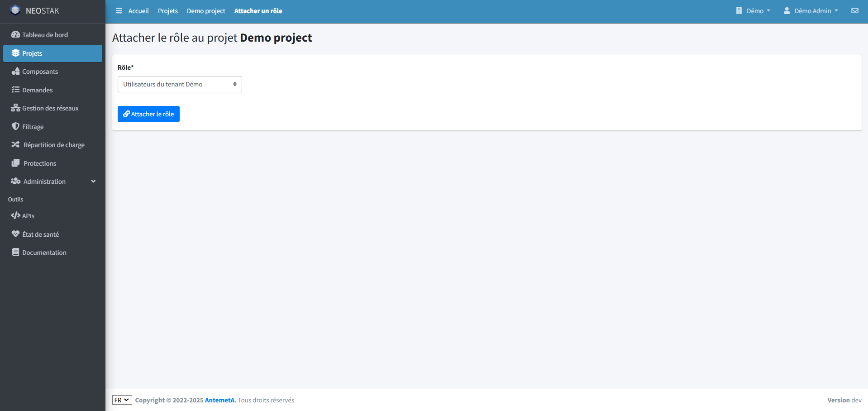Open the messages envelope icon in the header
The width and height of the screenshot is (868, 411).
coord(854,10)
